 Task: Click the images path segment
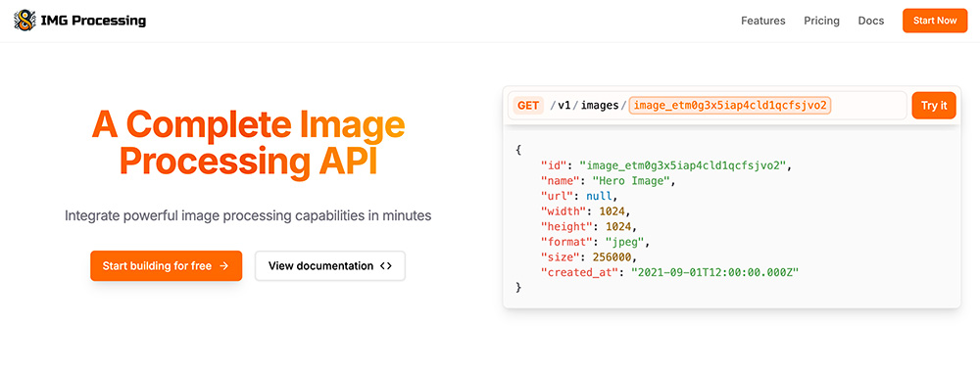point(600,106)
